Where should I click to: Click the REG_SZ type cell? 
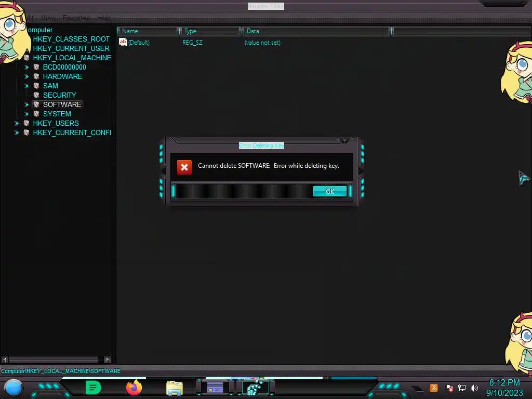(192, 43)
